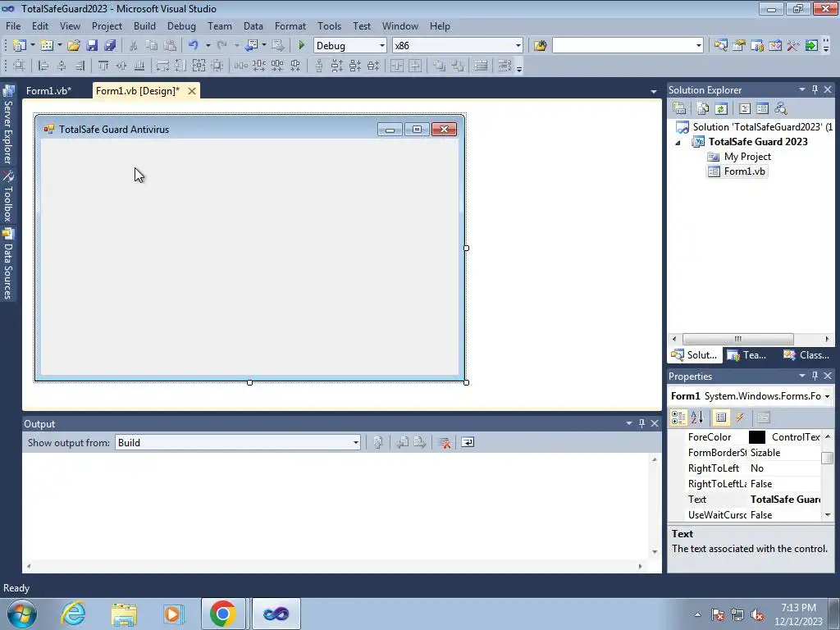Click the Object Browser toolbar icon

pos(757,46)
